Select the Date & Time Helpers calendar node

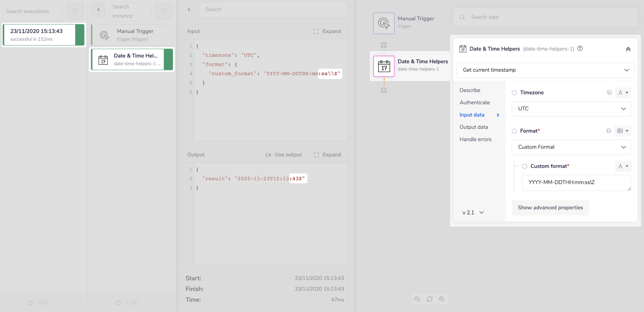pyautogui.click(x=383, y=66)
